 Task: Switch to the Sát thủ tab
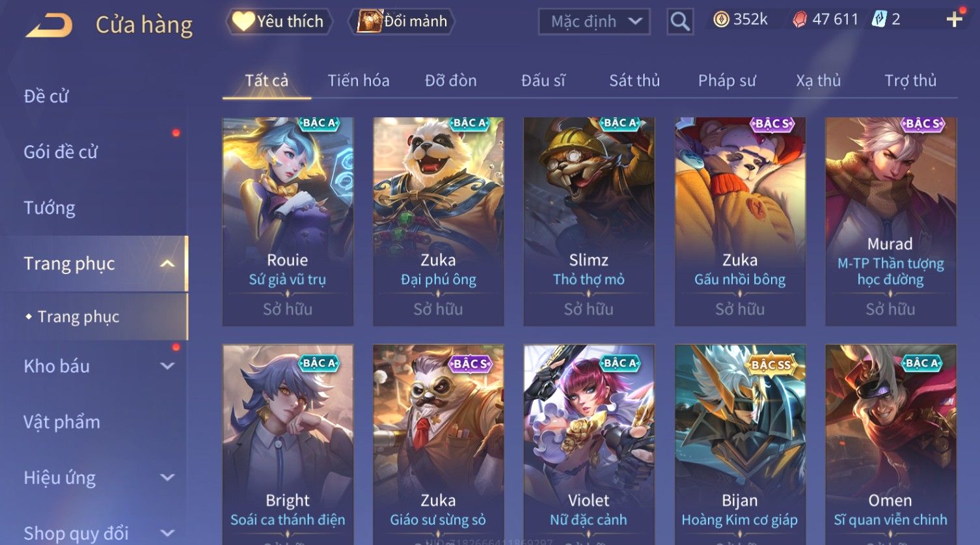(x=634, y=81)
